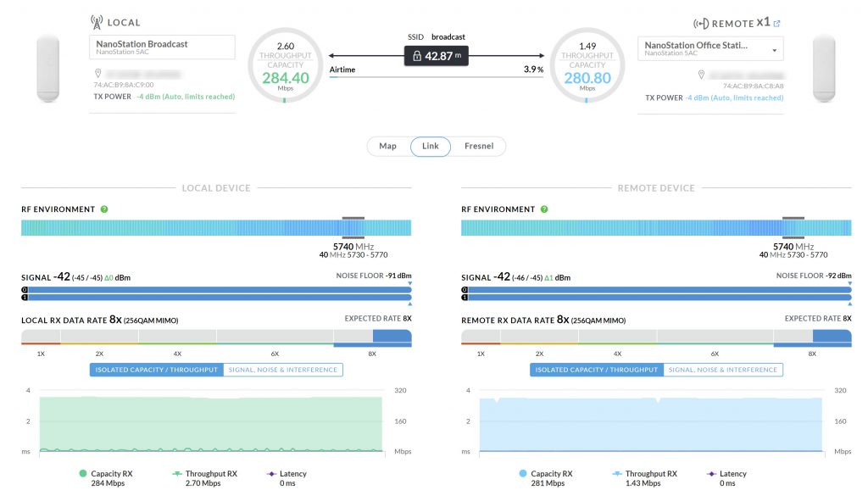
Task: Select remote Isolated Capacity / Throughput tab
Action: click(x=597, y=370)
